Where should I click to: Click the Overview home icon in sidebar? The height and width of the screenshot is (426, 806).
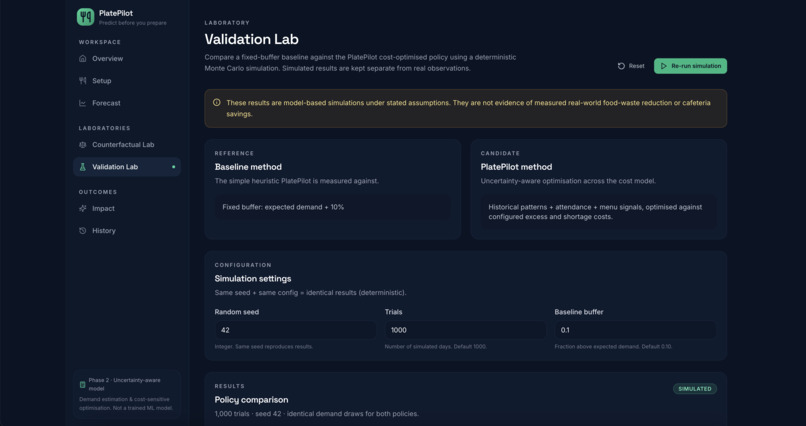pos(83,59)
